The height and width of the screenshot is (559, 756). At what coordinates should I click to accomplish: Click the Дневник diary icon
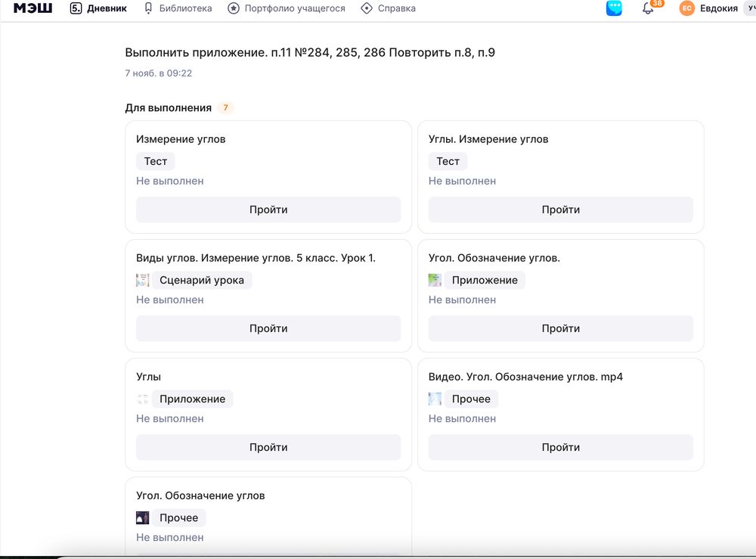click(76, 8)
